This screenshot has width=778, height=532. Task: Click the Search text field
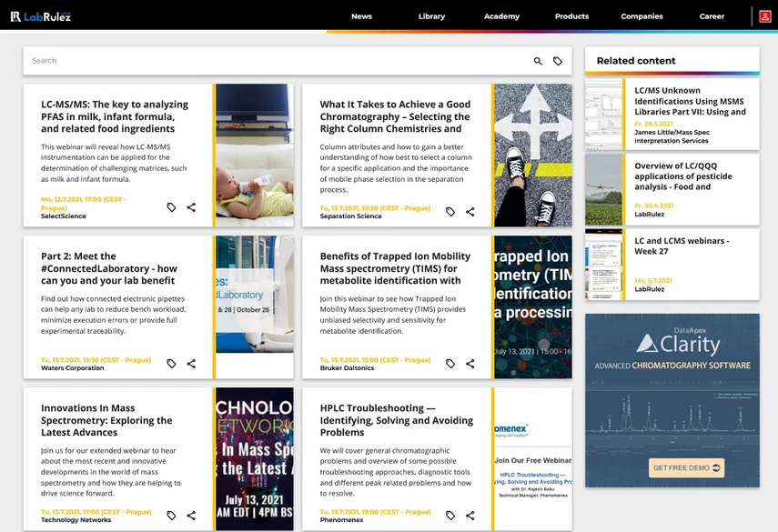(x=273, y=61)
